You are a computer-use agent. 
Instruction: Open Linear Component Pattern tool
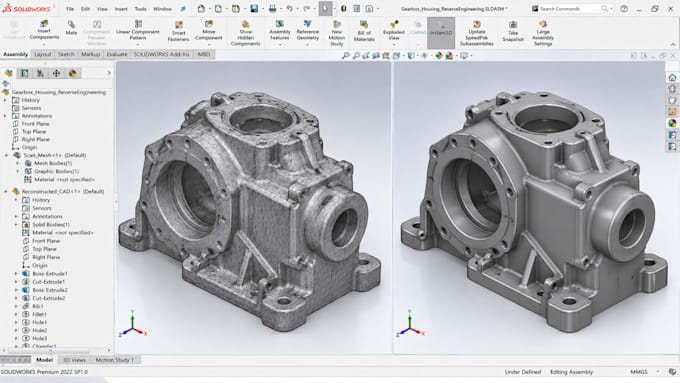coord(138,29)
